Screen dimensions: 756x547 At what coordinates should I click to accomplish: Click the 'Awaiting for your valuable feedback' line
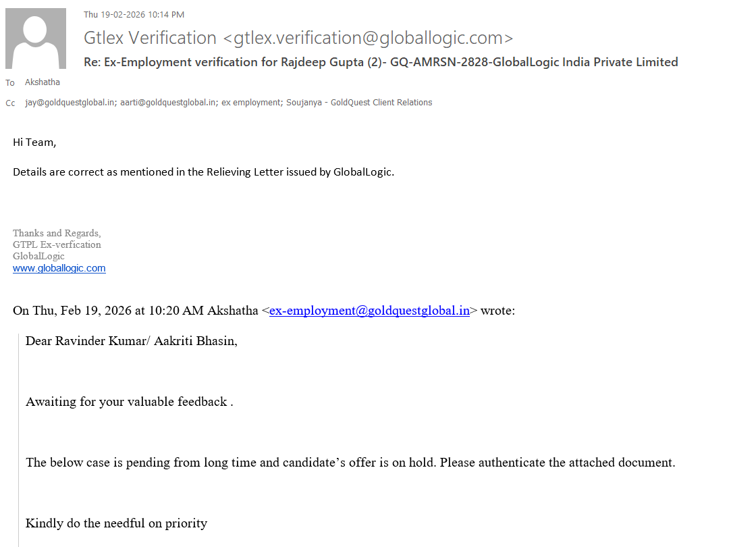129,402
